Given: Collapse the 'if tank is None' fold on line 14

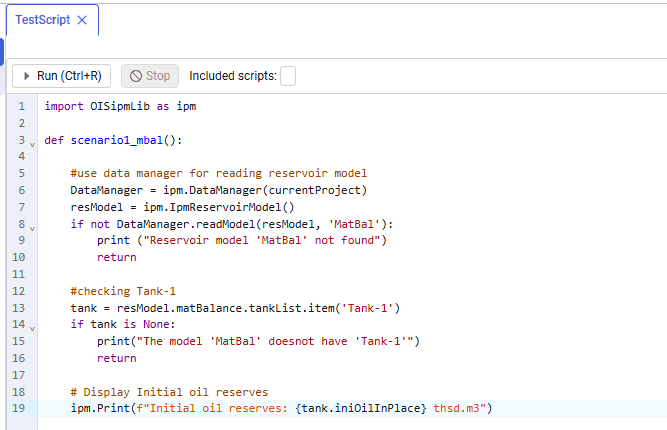Looking at the screenshot, I should [x=32, y=329].
